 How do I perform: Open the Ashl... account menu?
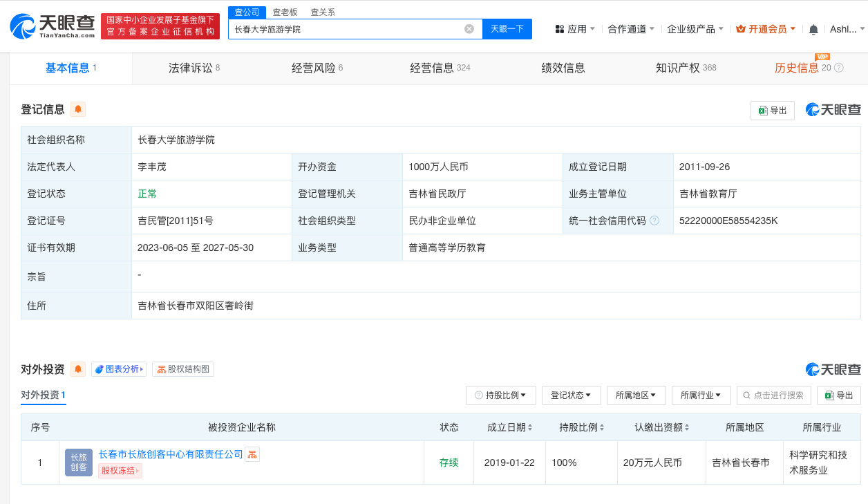point(847,29)
